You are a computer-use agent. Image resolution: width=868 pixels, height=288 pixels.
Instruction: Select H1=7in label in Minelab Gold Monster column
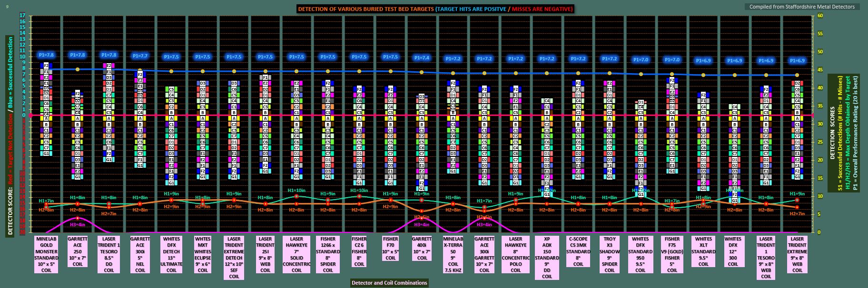pyautogui.click(x=46, y=201)
